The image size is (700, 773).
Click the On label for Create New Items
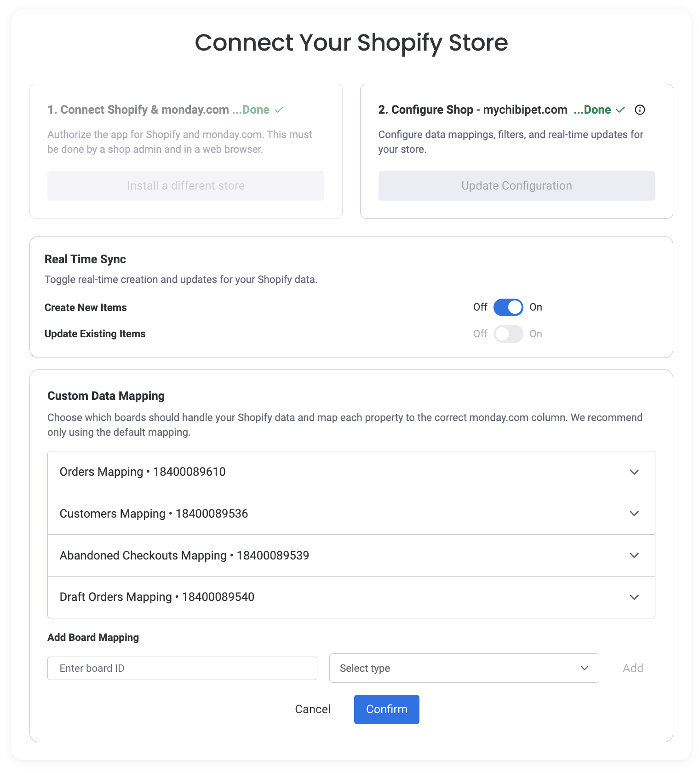point(536,307)
